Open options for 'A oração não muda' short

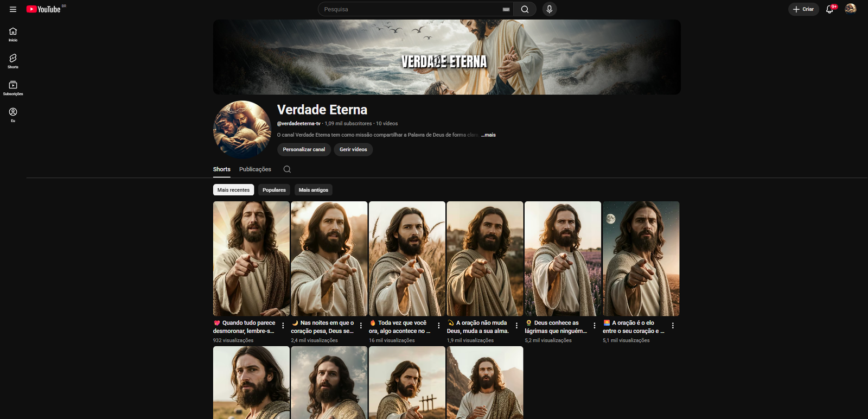point(516,326)
